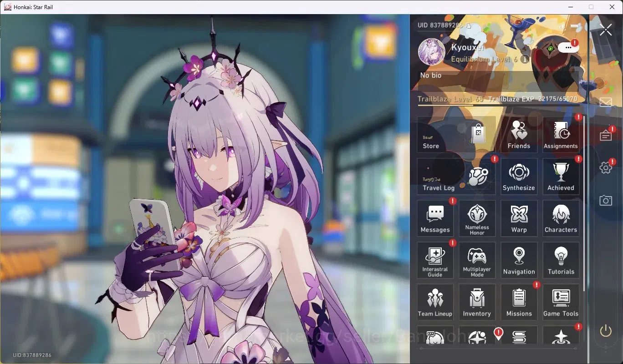
Task: Click the Trailblaze EXP progress bar
Action: click(498, 105)
